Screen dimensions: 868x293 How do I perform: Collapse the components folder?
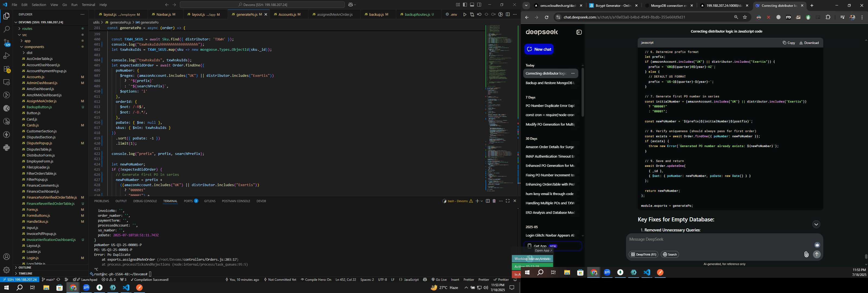[34, 47]
